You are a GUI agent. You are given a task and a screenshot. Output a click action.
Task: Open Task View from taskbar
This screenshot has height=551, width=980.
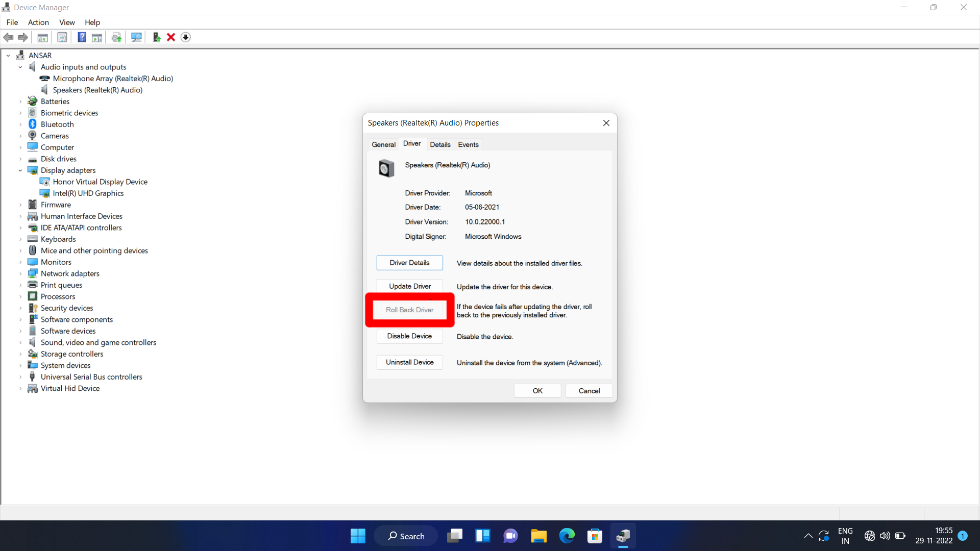(x=455, y=536)
